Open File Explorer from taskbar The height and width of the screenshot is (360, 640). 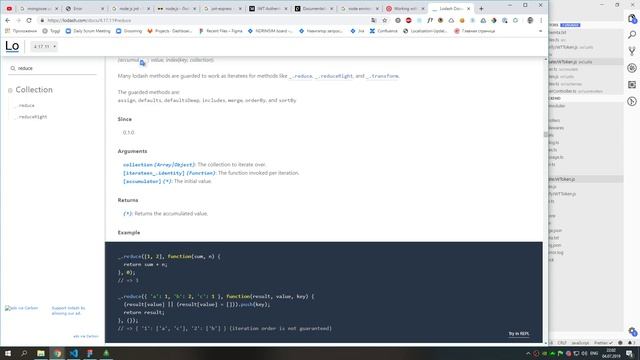(x=41, y=353)
